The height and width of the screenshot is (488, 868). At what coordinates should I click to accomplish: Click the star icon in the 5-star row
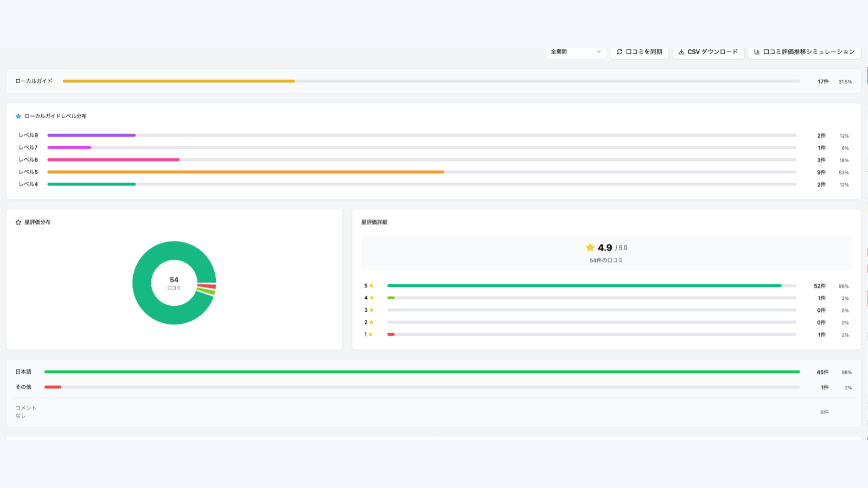point(372,286)
